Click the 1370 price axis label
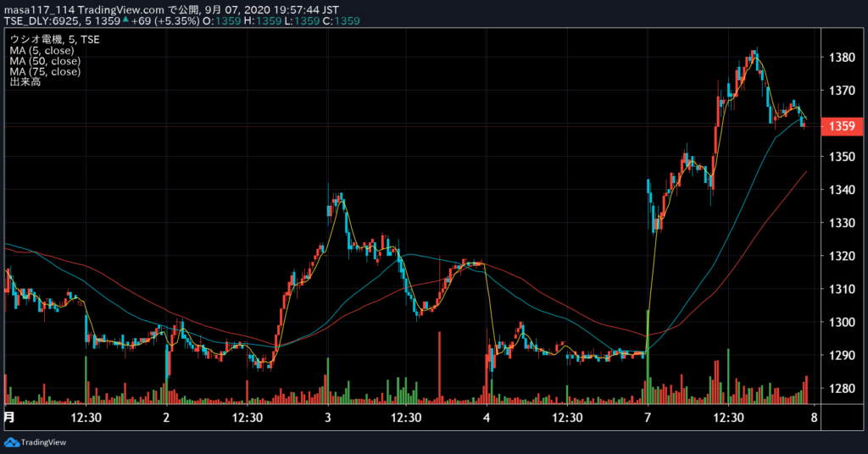The height and width of the screenshot is (454, 868). (842, 90)
